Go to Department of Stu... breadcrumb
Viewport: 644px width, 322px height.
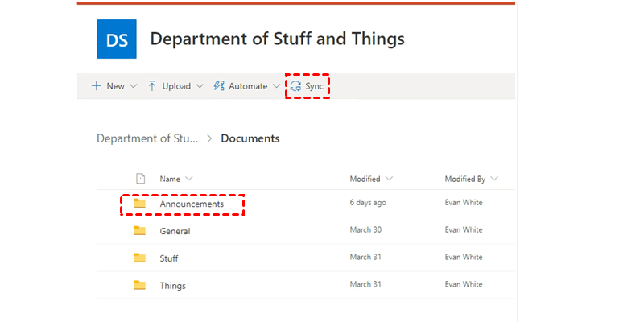point(147,138)
